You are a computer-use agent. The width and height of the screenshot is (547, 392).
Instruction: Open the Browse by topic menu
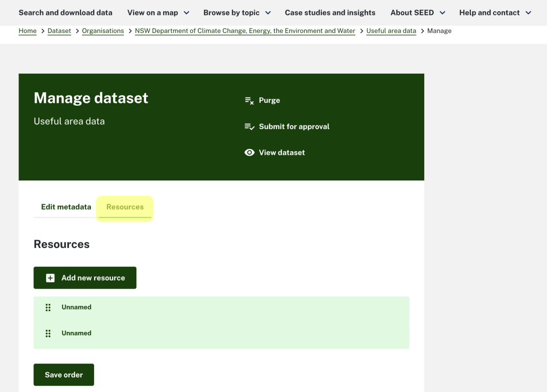(x=232, y=13)
